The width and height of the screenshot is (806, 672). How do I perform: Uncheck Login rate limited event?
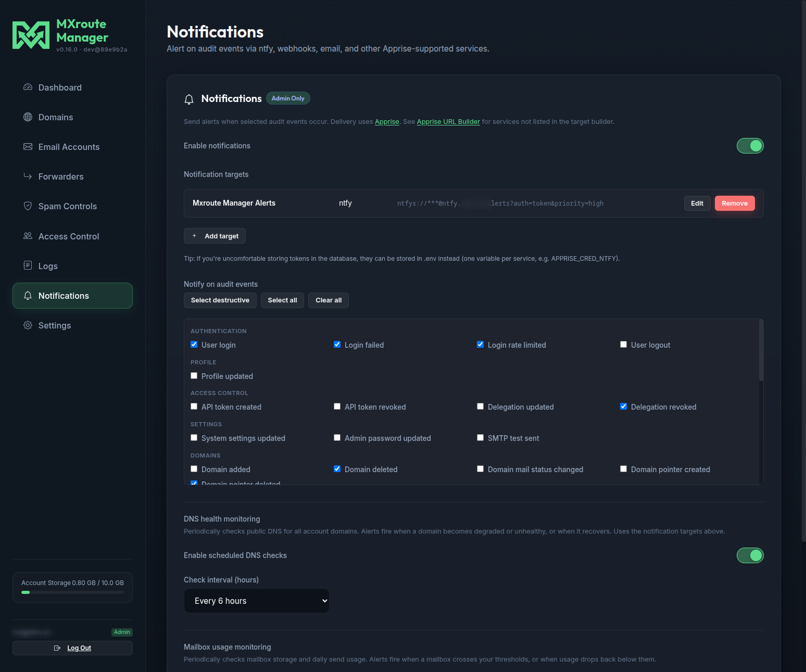coord(480,345)
